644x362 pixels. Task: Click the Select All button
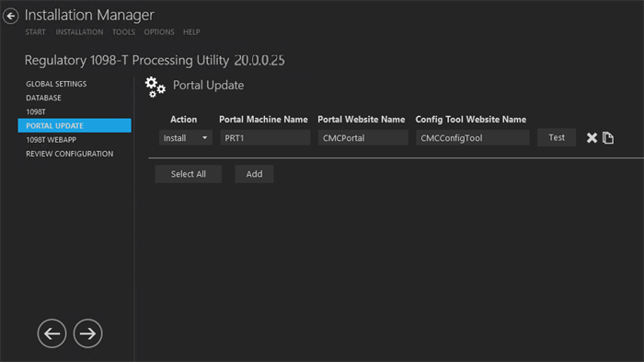point(189,174)
